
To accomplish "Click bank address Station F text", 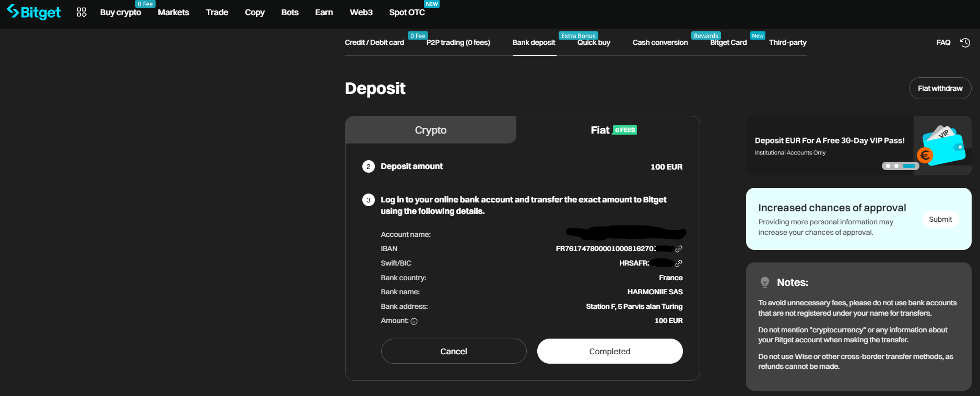I will (x=634, y=307).
